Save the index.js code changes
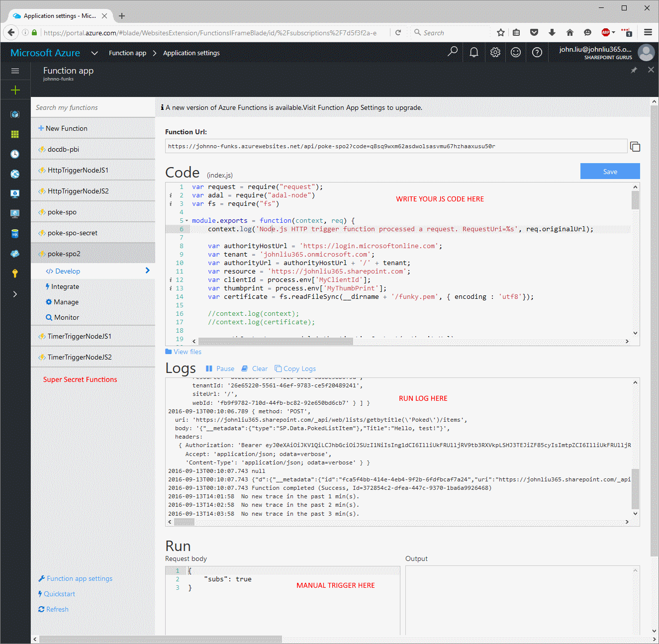Image resolution: width=659 pixels, height=644 pixels. pyautogui.click(x=610, y=171)
